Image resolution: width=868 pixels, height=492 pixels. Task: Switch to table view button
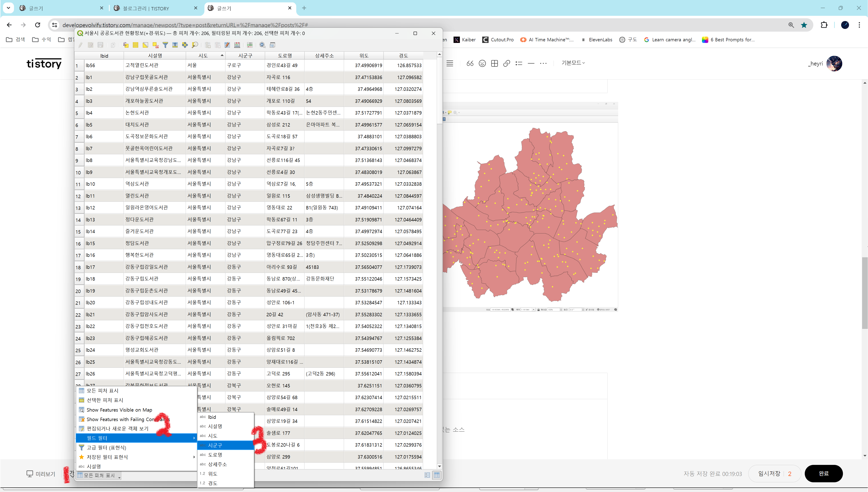tap(437, 475)
